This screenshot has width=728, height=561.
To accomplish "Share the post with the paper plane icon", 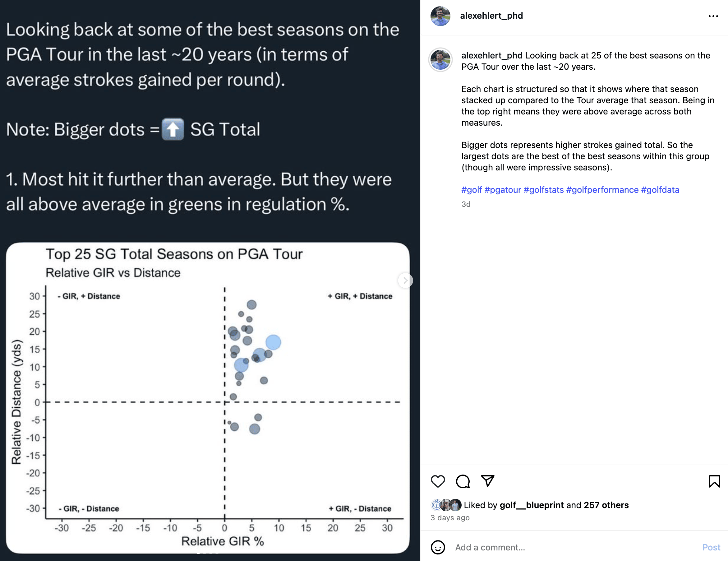I will click(x=487, y=481).
